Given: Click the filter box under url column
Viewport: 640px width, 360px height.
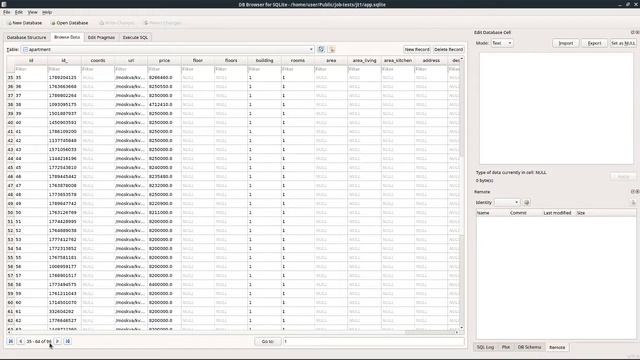Looking at the screenshot, I should 131,69.
